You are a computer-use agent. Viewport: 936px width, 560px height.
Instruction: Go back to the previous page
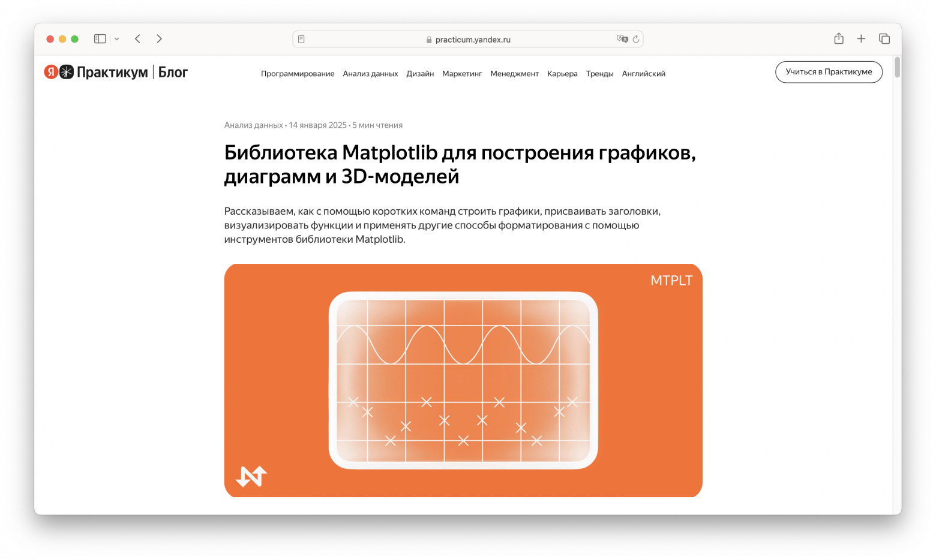(x=138, y=39)
